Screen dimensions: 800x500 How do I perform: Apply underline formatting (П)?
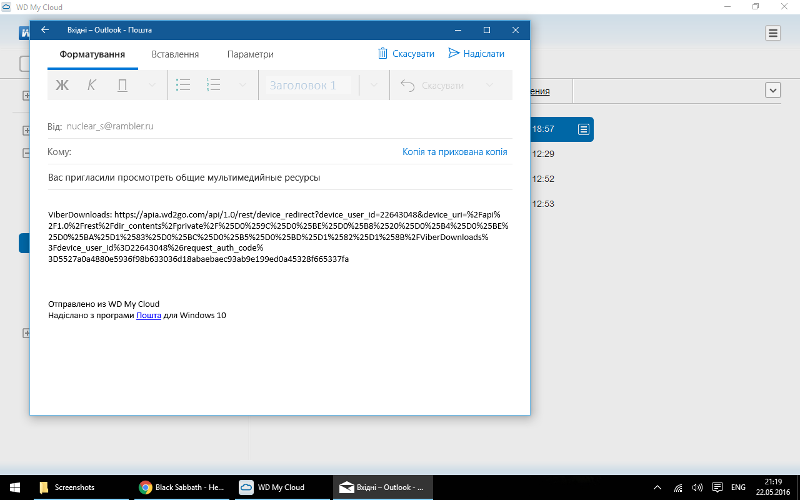pyautogui.click(x=122, y=85)
